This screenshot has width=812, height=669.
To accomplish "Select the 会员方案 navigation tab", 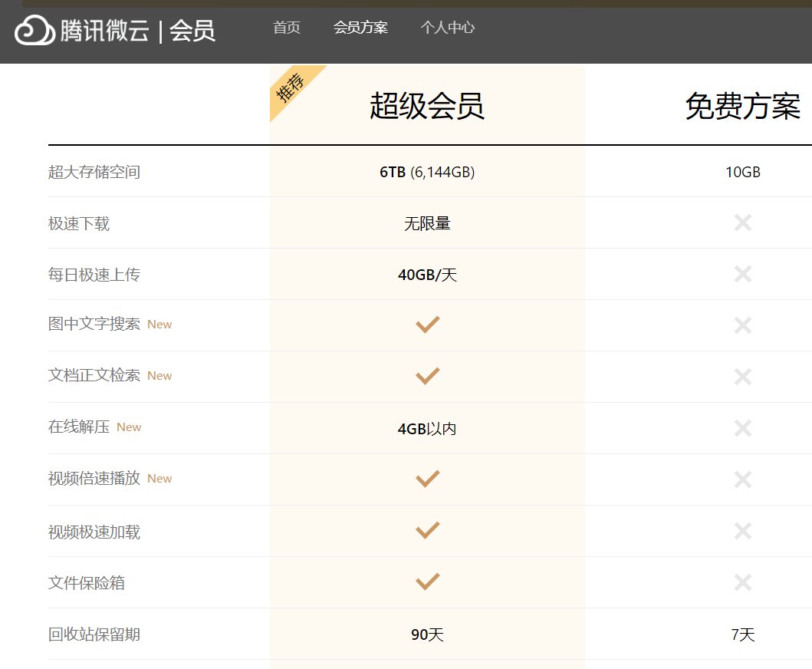I will tap(360, 28).
